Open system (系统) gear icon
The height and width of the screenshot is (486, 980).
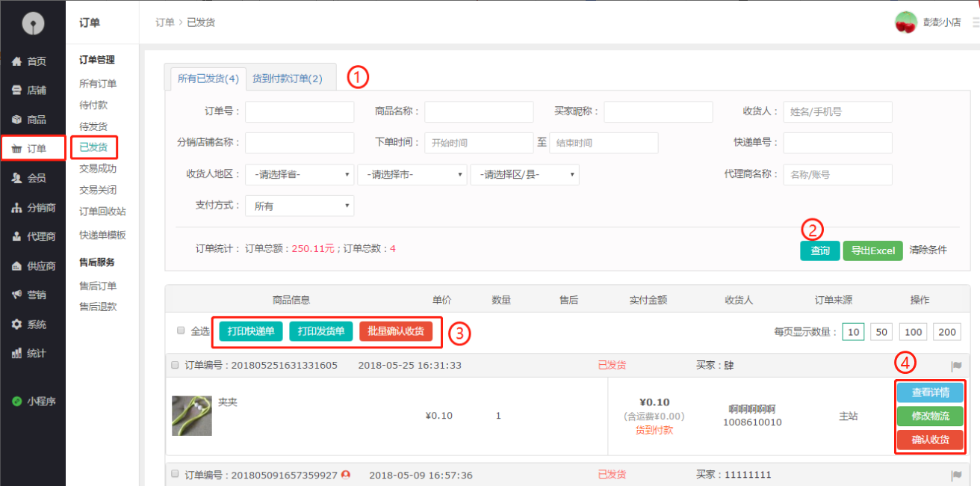pyautogui.click(x=16, y=324)
